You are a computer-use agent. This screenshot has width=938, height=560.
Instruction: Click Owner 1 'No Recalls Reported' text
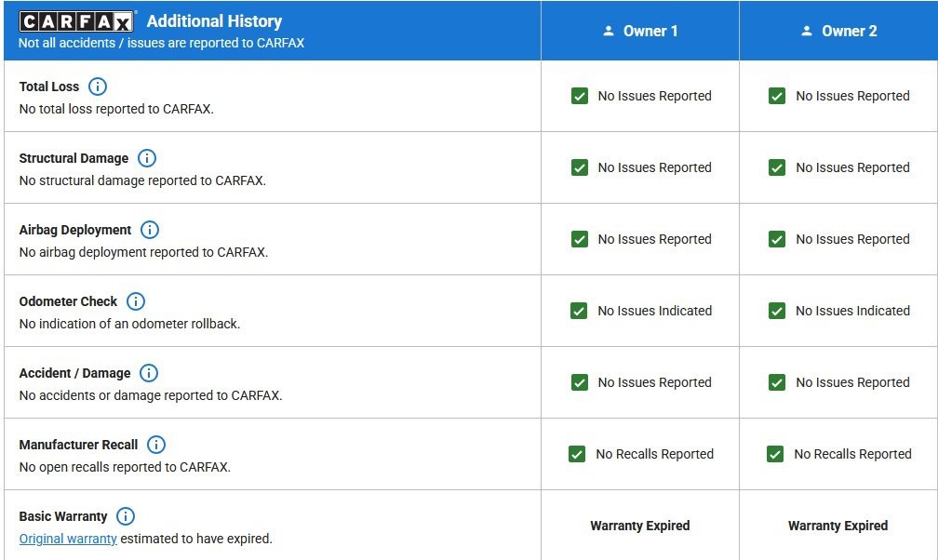(x=654, y=454)
